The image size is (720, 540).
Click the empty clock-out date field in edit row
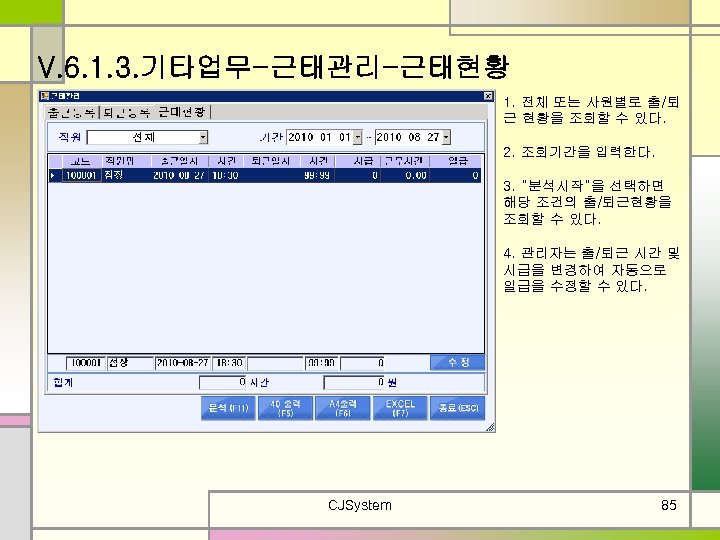275,363
